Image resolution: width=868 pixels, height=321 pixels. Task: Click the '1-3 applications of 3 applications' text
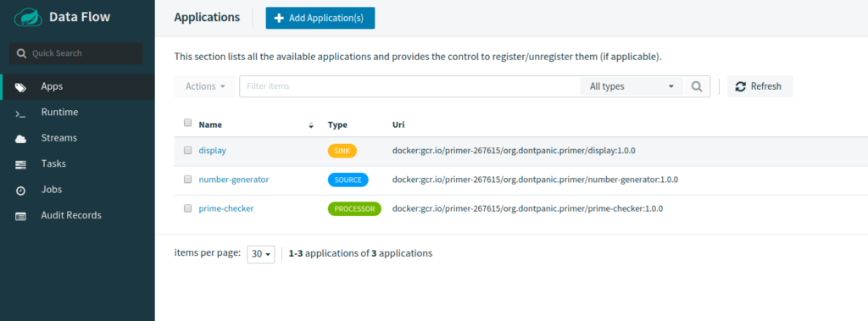point(360,253)
